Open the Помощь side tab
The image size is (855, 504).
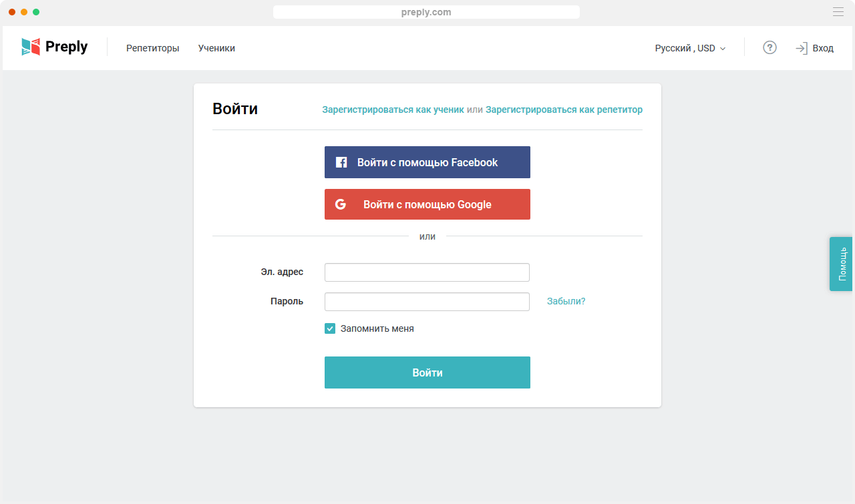click(841, 264)
